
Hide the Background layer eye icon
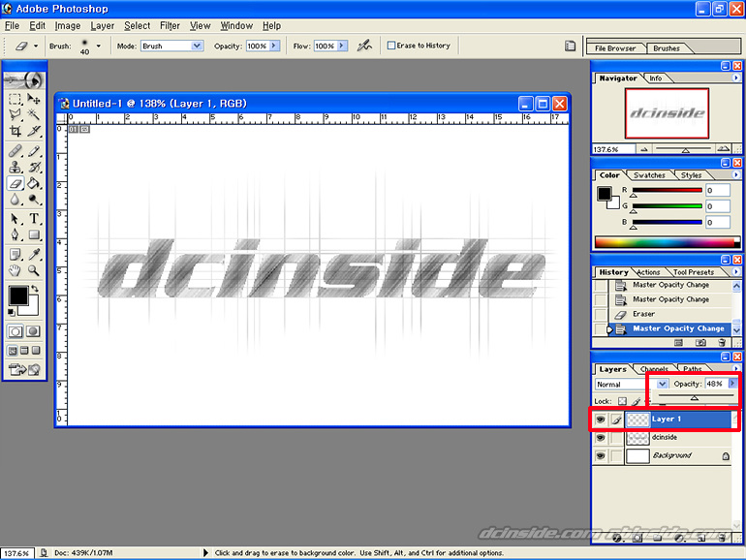point(601,455)
